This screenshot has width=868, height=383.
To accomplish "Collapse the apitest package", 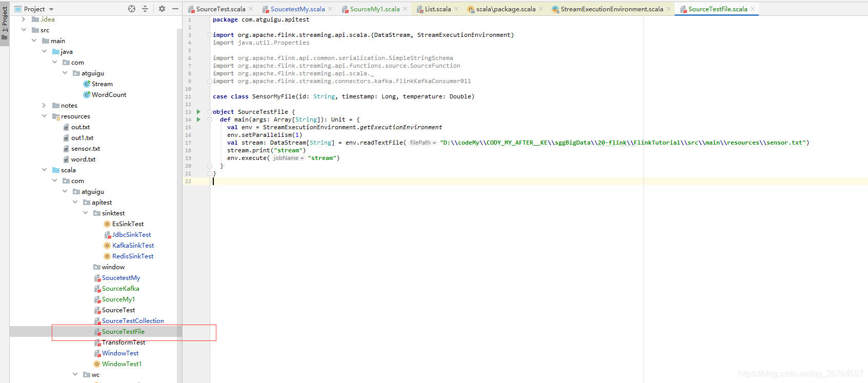I will click(75, 203).
